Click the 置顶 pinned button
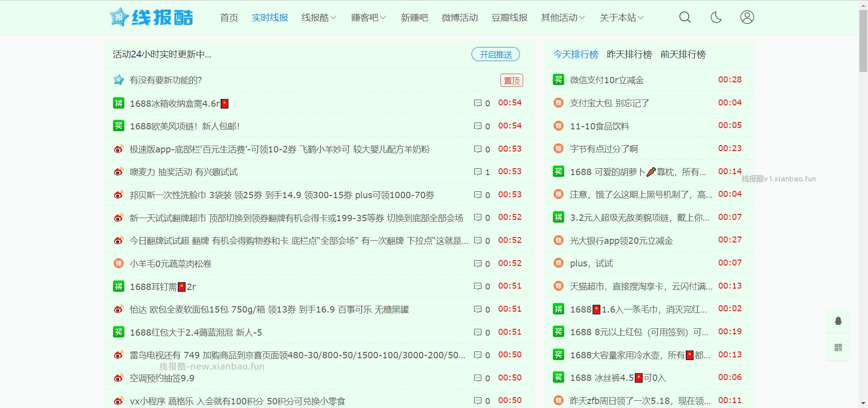This screenshot has height=408, width=868. (x=511, y=80)
